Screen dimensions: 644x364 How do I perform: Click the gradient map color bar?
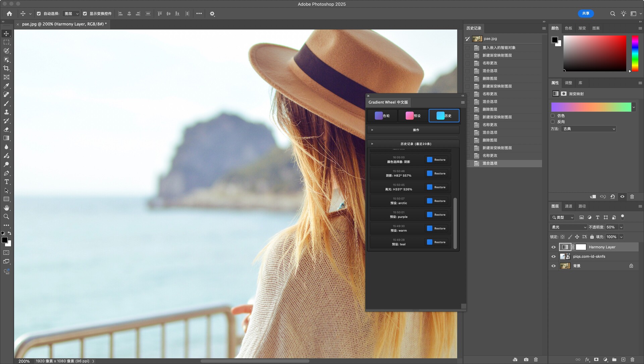pos(591,107)
